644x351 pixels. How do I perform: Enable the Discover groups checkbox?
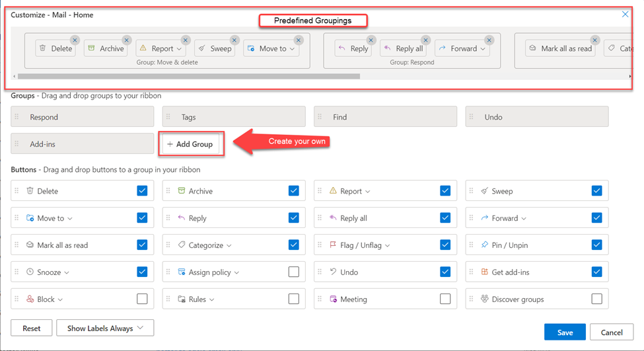pos(596,299)
